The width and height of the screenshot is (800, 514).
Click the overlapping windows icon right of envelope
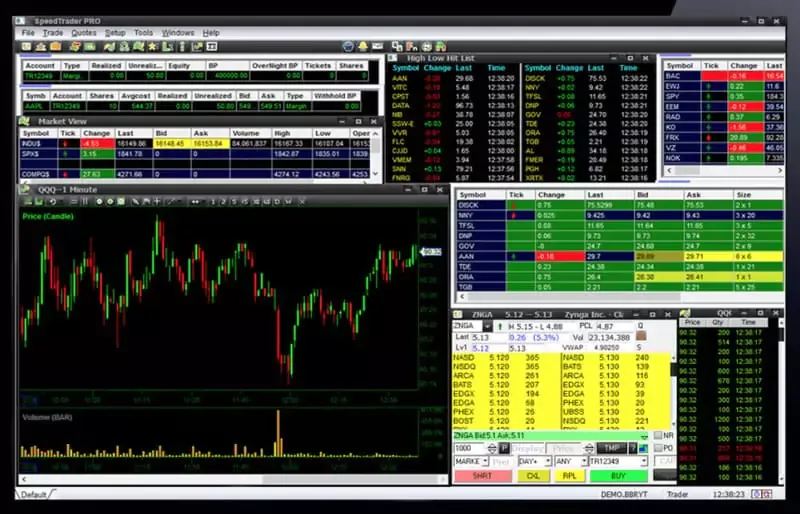point(397,47)
